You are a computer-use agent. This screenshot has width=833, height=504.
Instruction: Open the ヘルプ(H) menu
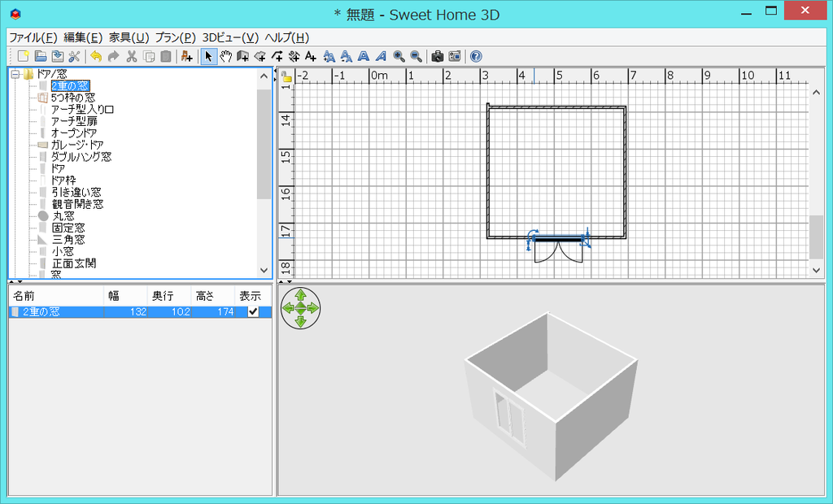pyautogui.click(x=287, y=37)
